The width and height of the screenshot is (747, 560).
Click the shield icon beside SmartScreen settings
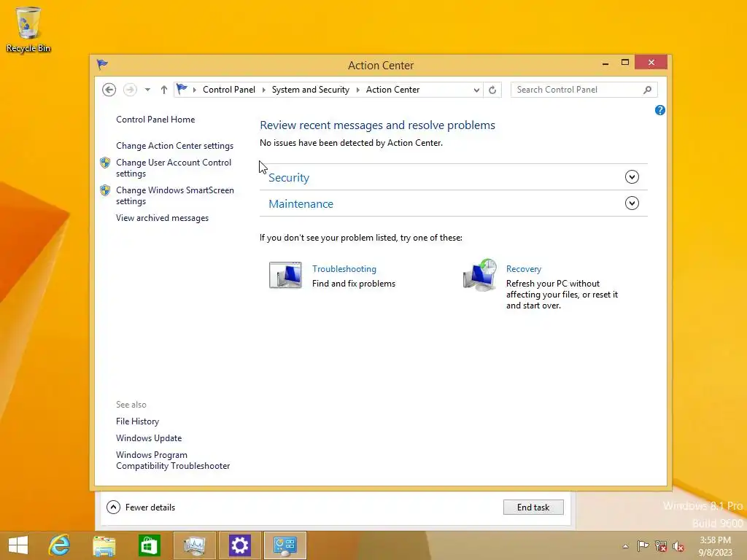[x=105, y=190]
